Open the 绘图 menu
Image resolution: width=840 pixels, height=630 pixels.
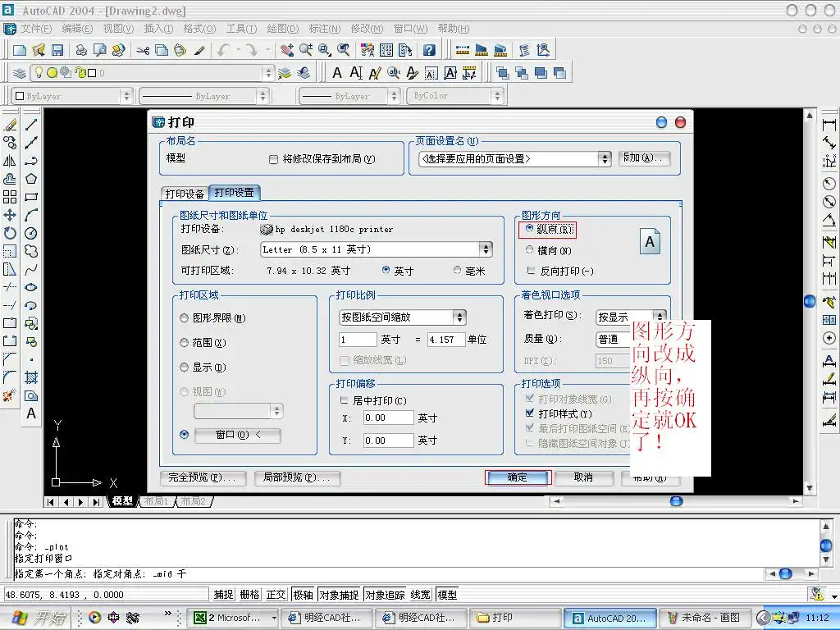pos(283,29)
